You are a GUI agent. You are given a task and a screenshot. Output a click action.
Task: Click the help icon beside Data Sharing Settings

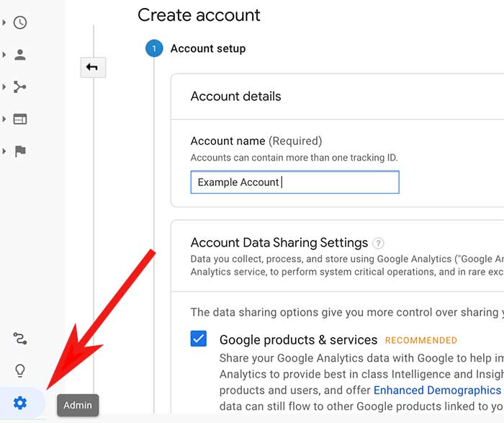[379, 244]
